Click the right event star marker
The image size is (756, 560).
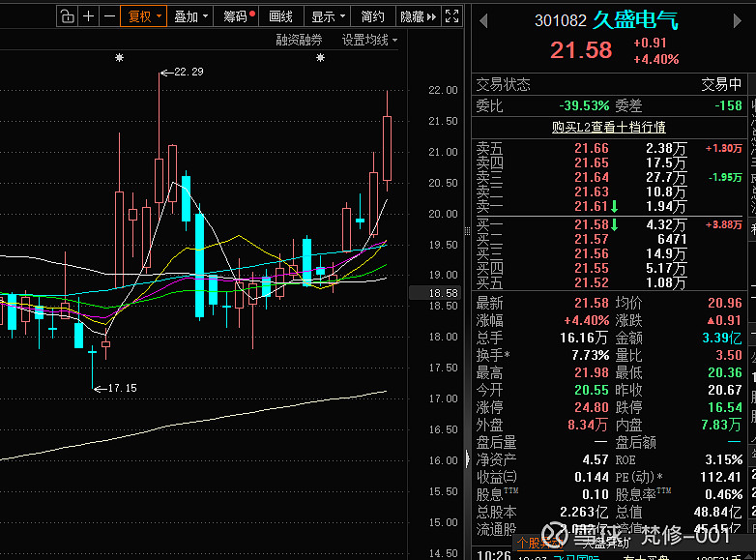click(320, 58)
